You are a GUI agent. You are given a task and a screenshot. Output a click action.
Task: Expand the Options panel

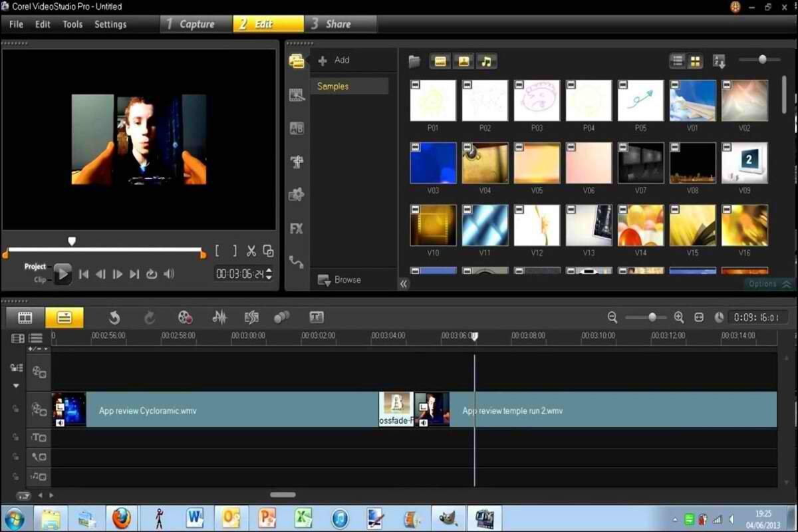coord(770,284)
